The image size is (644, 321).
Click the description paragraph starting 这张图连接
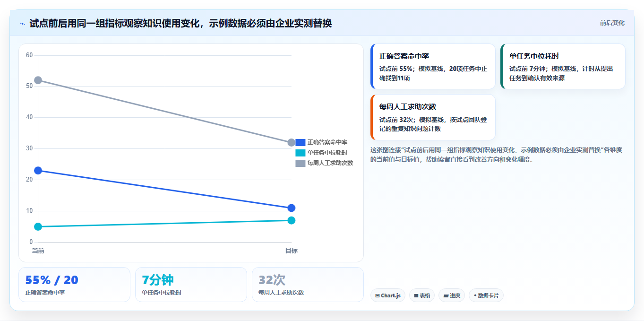tap(497, 155)
